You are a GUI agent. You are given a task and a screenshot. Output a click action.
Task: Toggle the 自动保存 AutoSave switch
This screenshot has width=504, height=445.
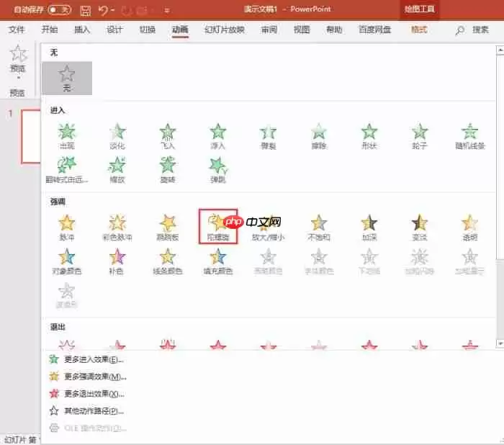click(x=60, y=10)
